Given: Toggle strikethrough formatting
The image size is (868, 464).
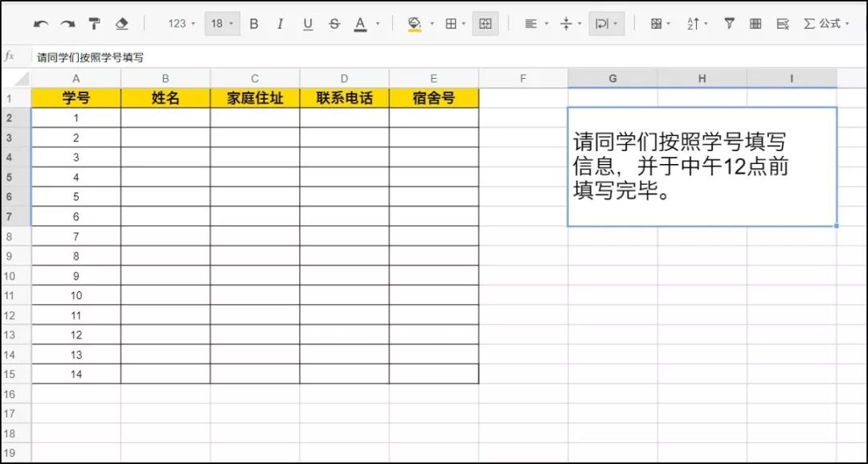Looking at the screenshot, I should tap(334, 23).
